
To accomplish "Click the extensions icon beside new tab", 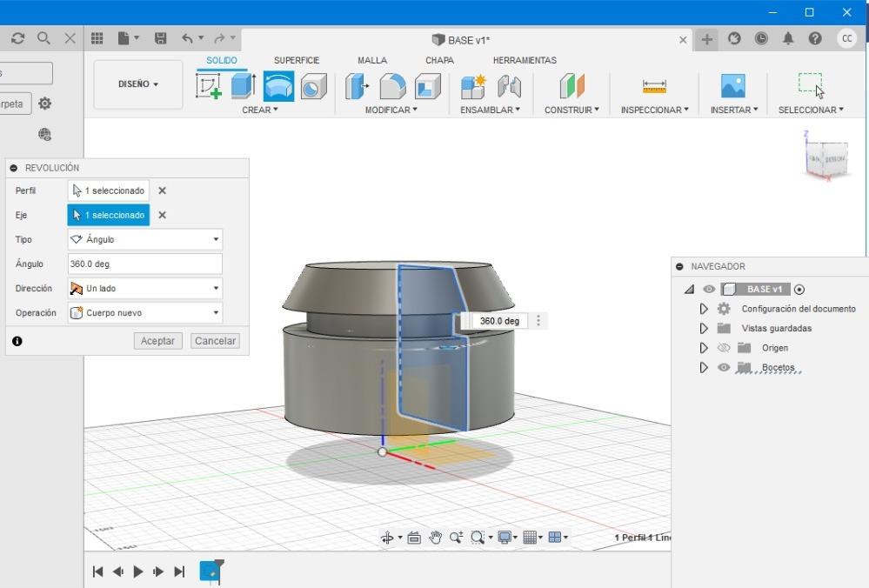I will [x=734, y=38].
